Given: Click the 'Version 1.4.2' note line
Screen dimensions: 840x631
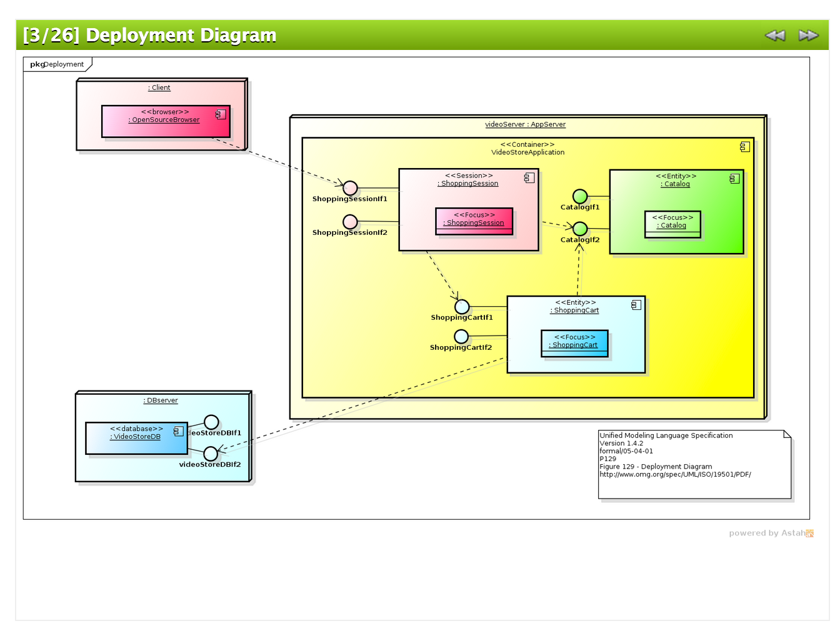Looking at the screenshot, I should 621,444.
